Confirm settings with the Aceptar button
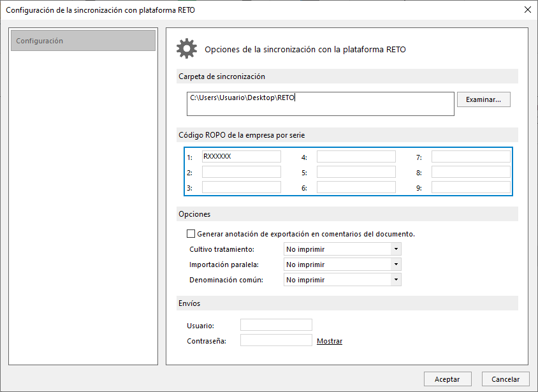 [x=447, y=379]
